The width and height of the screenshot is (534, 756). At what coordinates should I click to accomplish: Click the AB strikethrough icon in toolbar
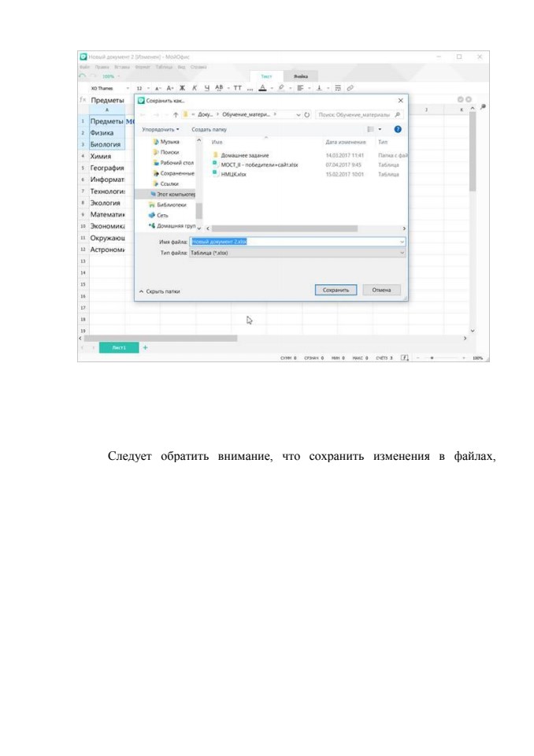click(x=219, y=88)
